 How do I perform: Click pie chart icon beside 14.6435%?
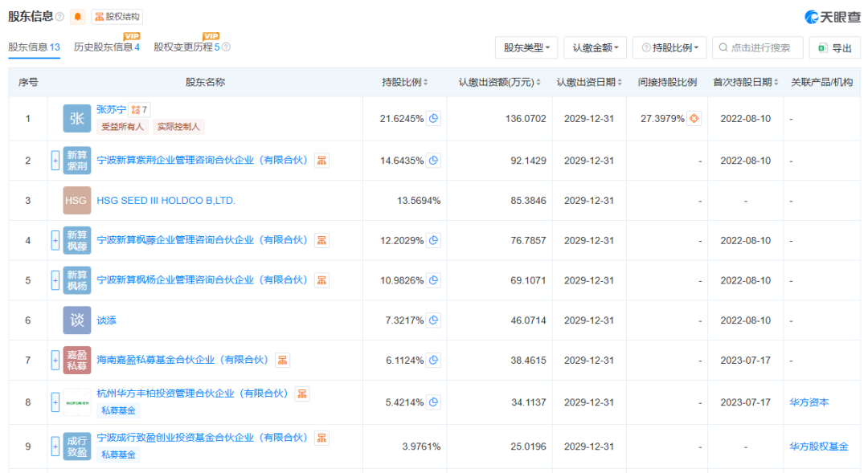(x=433, y=161)
